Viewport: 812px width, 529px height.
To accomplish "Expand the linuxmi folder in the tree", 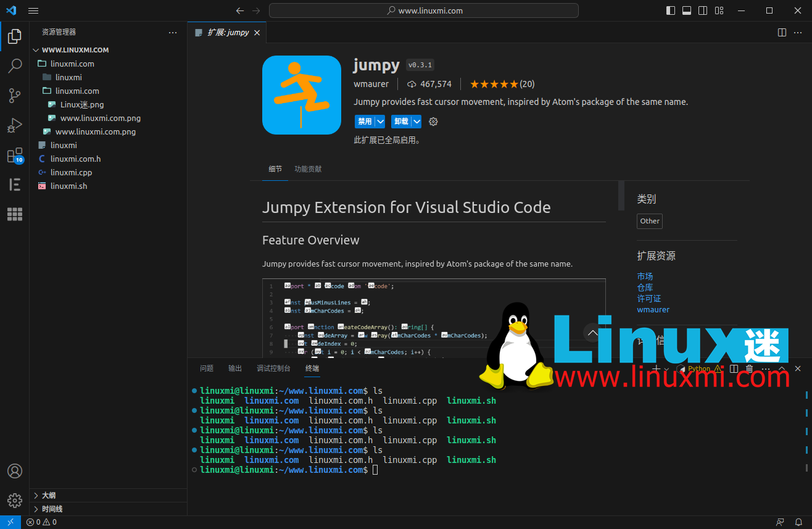I will (109, 77).
